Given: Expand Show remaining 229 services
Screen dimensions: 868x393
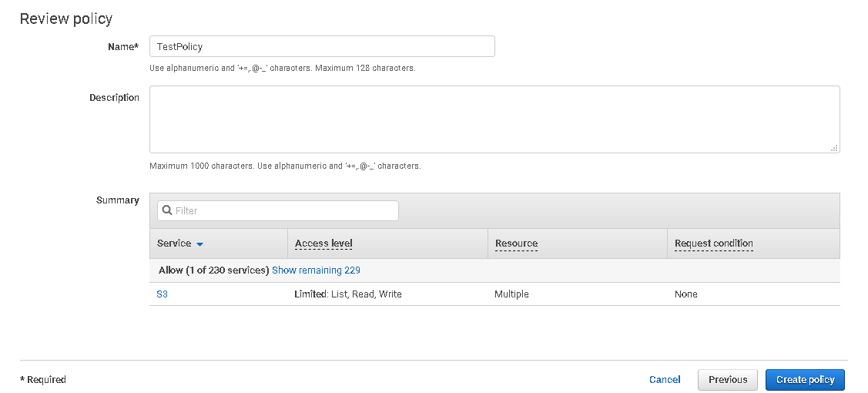Looking at the screenshot, I should pyautogui.click(x=316, y=270).
